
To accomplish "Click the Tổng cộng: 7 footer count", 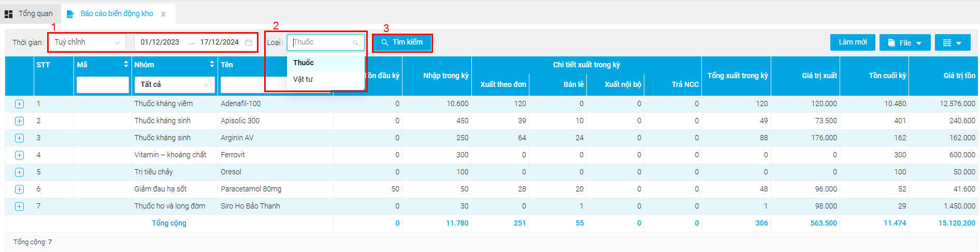I will pos(33,242).
